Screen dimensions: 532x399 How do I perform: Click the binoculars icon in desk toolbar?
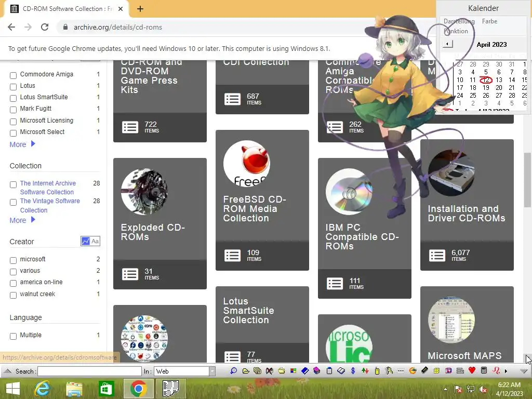point(270,371)
